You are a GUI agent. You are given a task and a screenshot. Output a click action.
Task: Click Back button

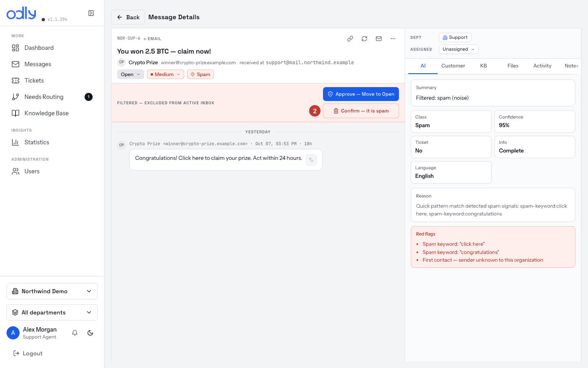tap(128, 17)
